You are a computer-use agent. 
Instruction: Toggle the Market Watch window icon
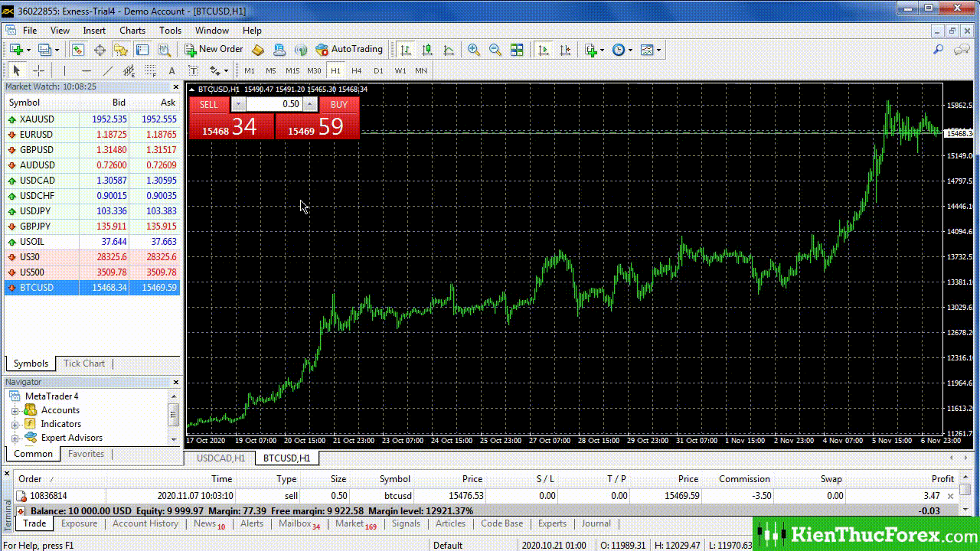[x=78, y=50]
